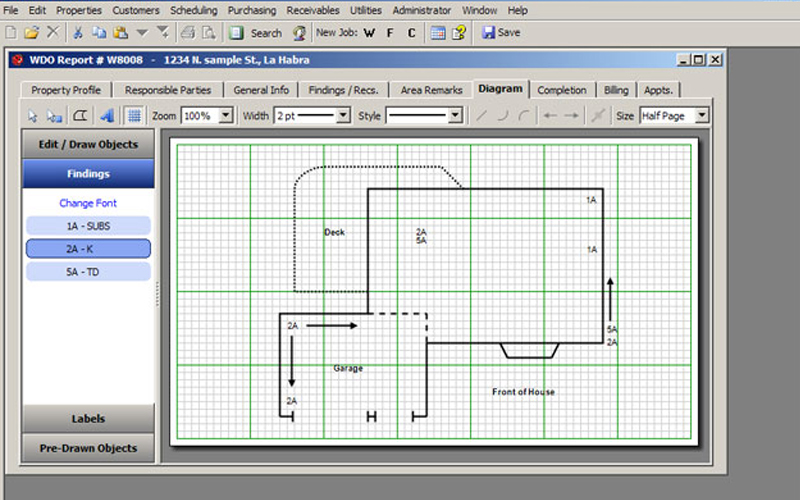Image resolution: width=800 pixels, height=500 pixels.
Task: Select the pointer arrow tool
Action: click(33, 116)
